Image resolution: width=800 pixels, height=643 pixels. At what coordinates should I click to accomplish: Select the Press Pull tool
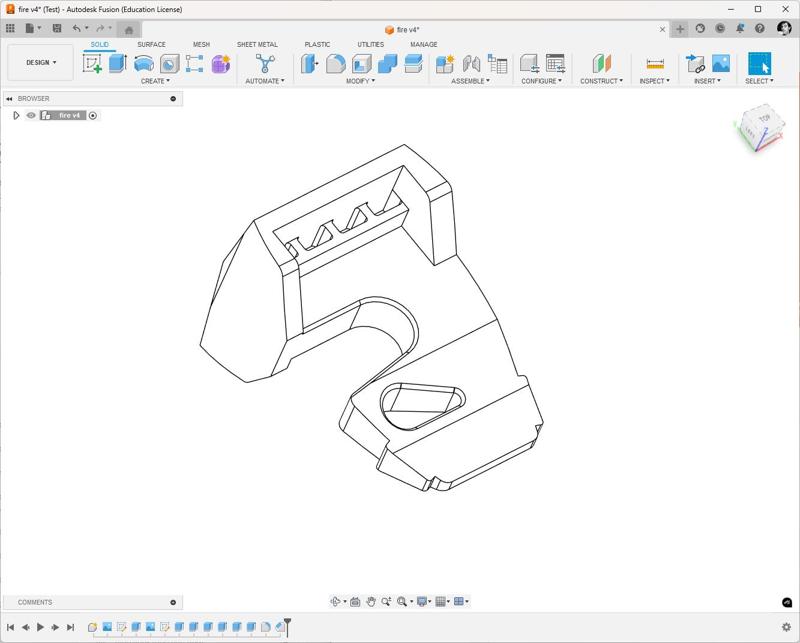pos(309,64)
